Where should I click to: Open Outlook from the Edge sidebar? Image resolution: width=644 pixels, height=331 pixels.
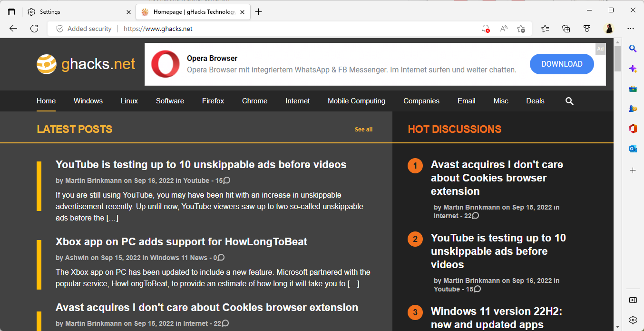tap(633, 148)
